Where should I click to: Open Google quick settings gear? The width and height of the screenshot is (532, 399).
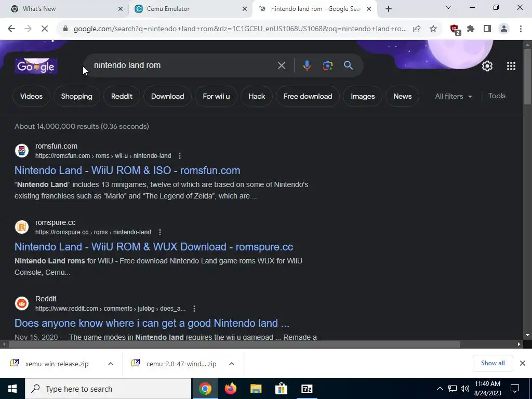tap(487, 66)
